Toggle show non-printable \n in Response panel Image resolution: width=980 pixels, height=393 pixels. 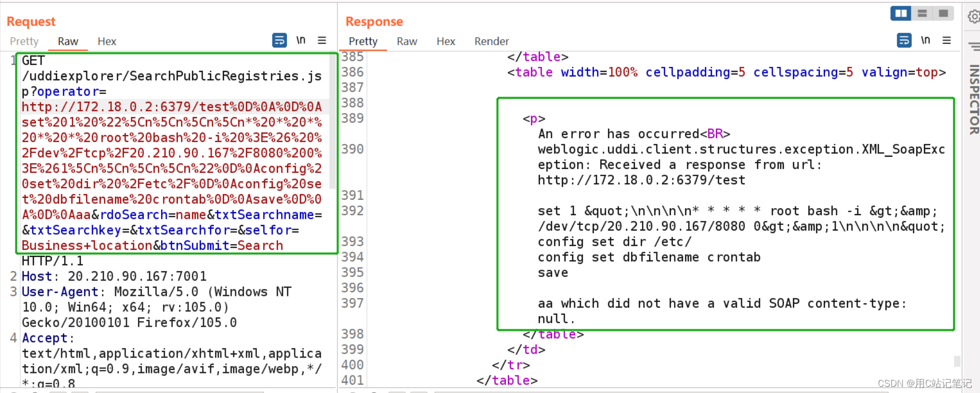(926, 40)
